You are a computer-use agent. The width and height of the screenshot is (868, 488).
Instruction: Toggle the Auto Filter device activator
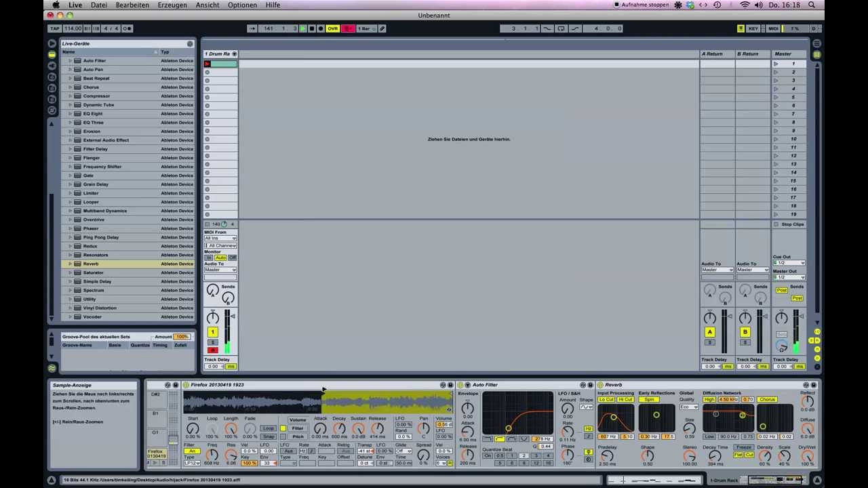tap(460, 385)
